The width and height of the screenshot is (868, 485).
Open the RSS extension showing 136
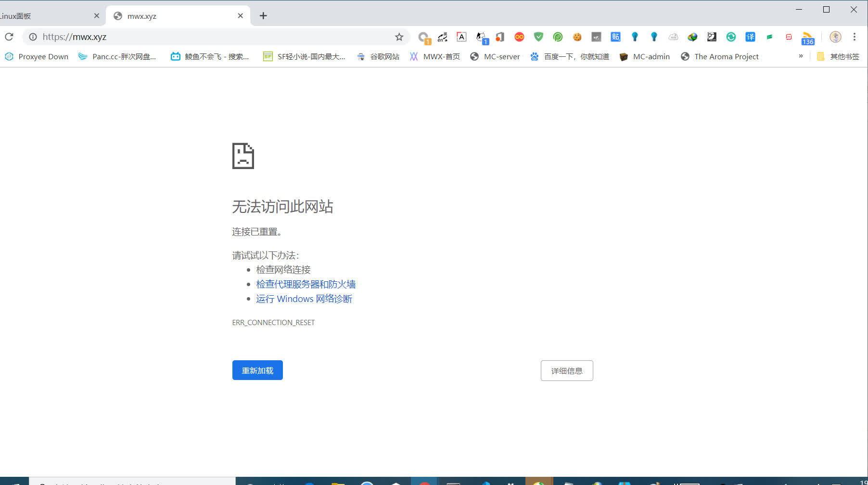808,38
